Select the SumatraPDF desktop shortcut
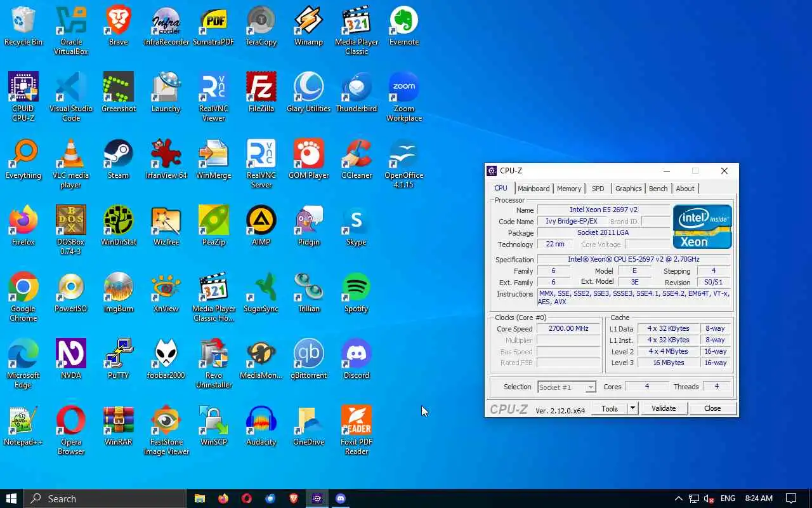The height and width of the screenshot is (508, 812). point(214,25)
